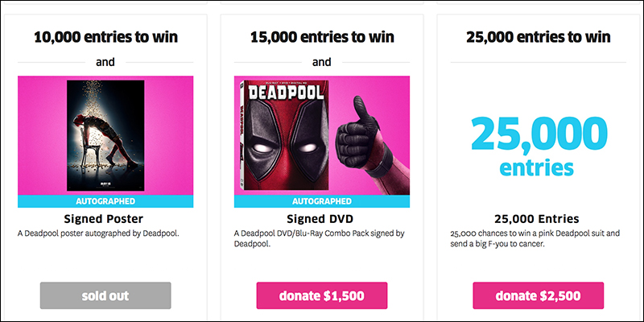Select the Signed DVD title
The height and width of the screenshot is (322, 644).
coord(320,218)
